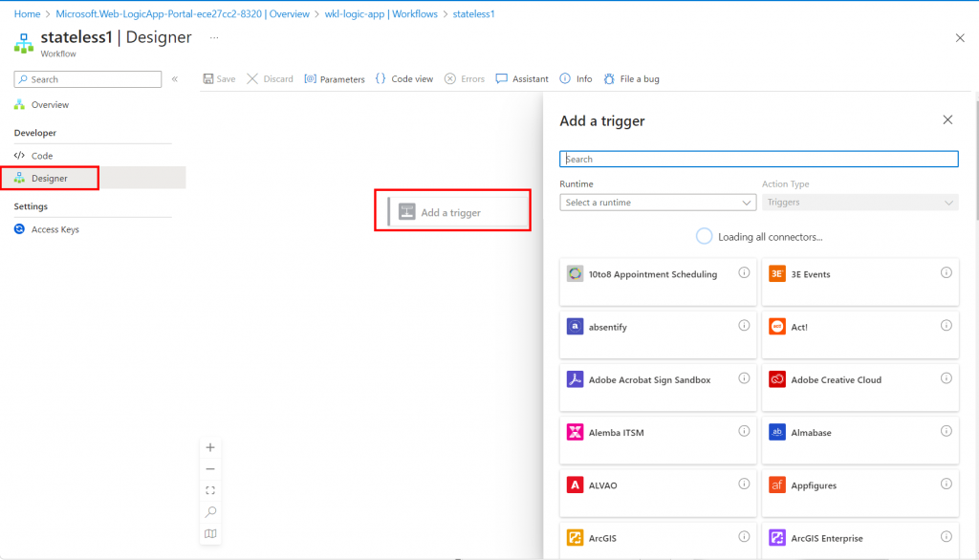Show info for Alemba ITSM
979x560 pixels.
pyautogui.click(x=744, y=431)
